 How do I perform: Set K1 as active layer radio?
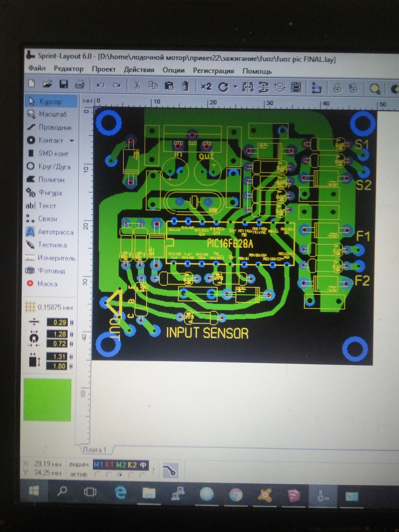coord(109,475)
